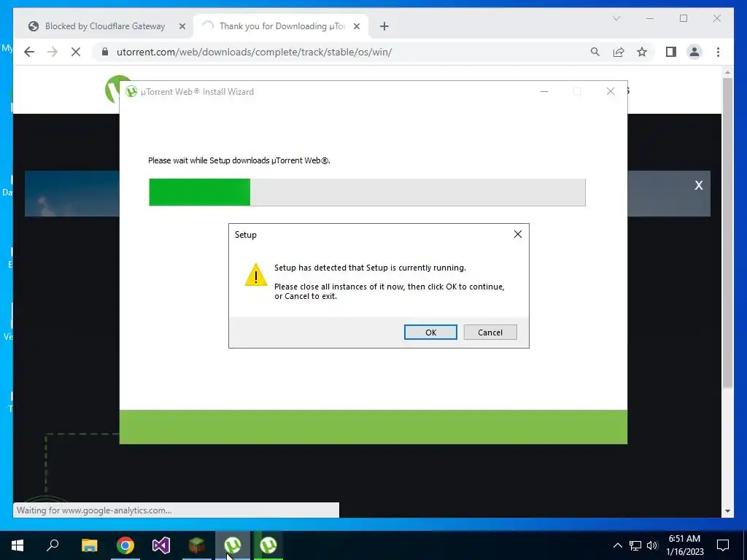Open Minecraft from taskbar
Screen dimensions: 747x560
point(197,545)
